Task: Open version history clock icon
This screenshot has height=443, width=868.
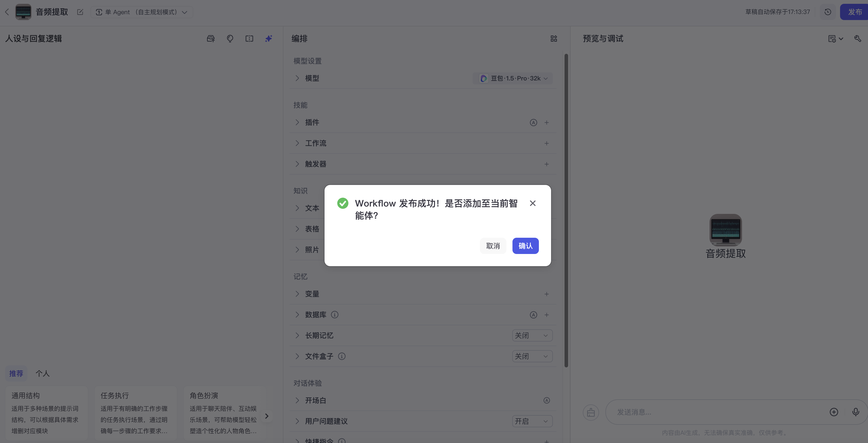Action: click(x=828, y=12)
